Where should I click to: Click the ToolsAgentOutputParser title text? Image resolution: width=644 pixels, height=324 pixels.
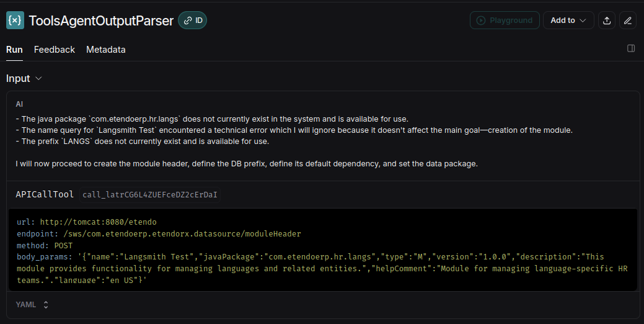coord(101,20)
